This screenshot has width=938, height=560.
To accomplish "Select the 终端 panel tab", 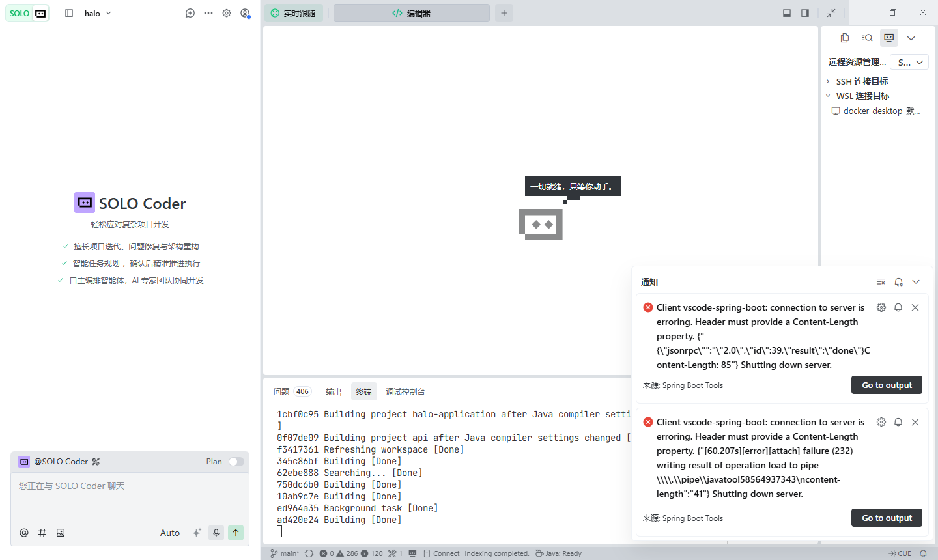I will (x=363, y=391).
